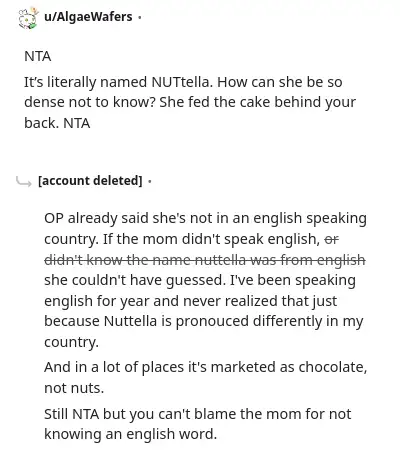Click the line 'not nuts.'
Screen dimensions: 400x470
click(74, 388)
